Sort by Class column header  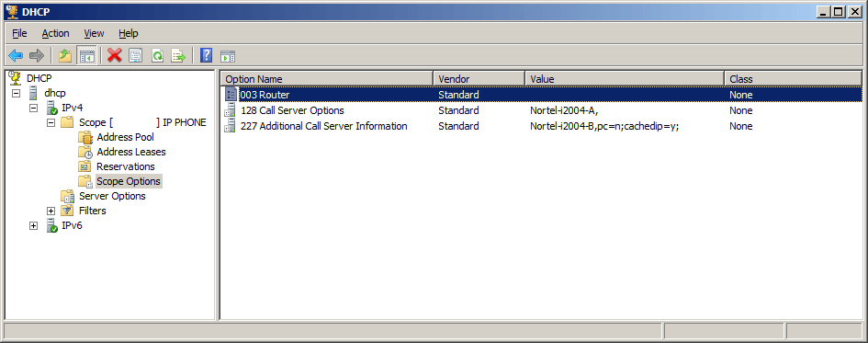click(793, 79)
